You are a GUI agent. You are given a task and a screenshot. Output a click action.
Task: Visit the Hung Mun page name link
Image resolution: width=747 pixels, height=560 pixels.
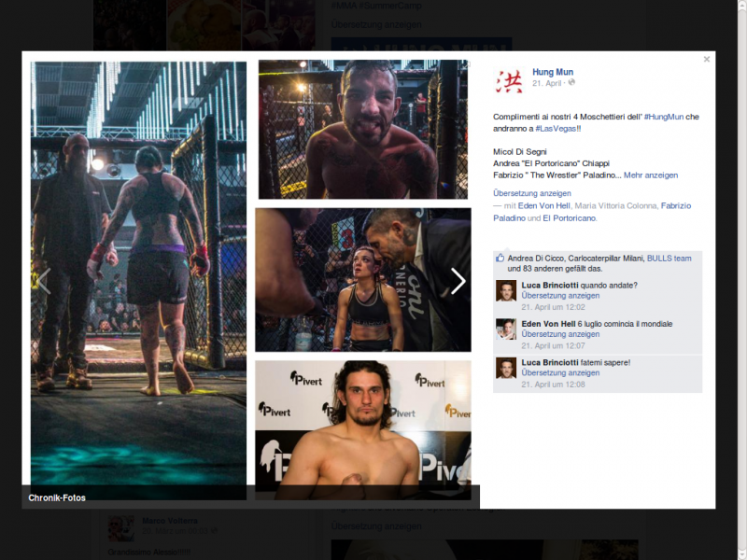pos(553,72)
